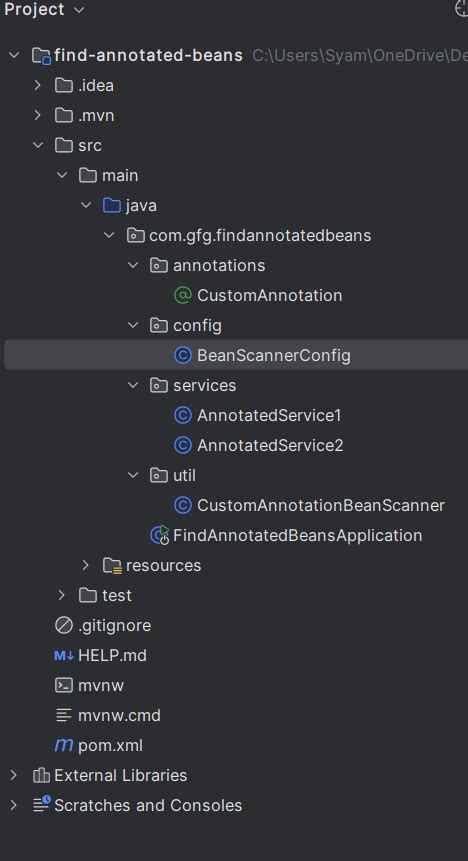Select AnnotatedService1 class

[269, 415]
